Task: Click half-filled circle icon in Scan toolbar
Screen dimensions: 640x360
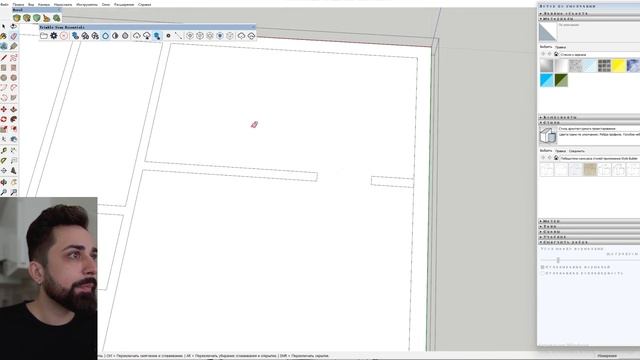Action: pyautogui.click(x=116, y=36)
